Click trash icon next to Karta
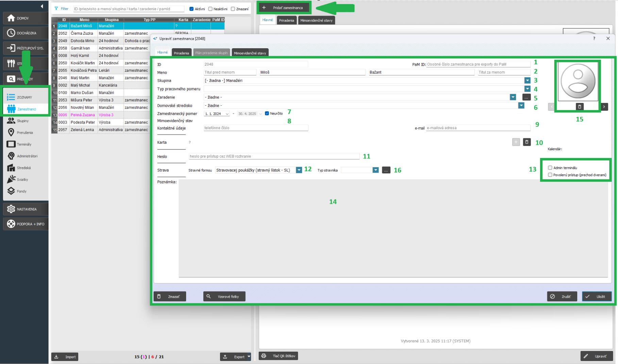 pyautogui.click(x=527, y=142)
